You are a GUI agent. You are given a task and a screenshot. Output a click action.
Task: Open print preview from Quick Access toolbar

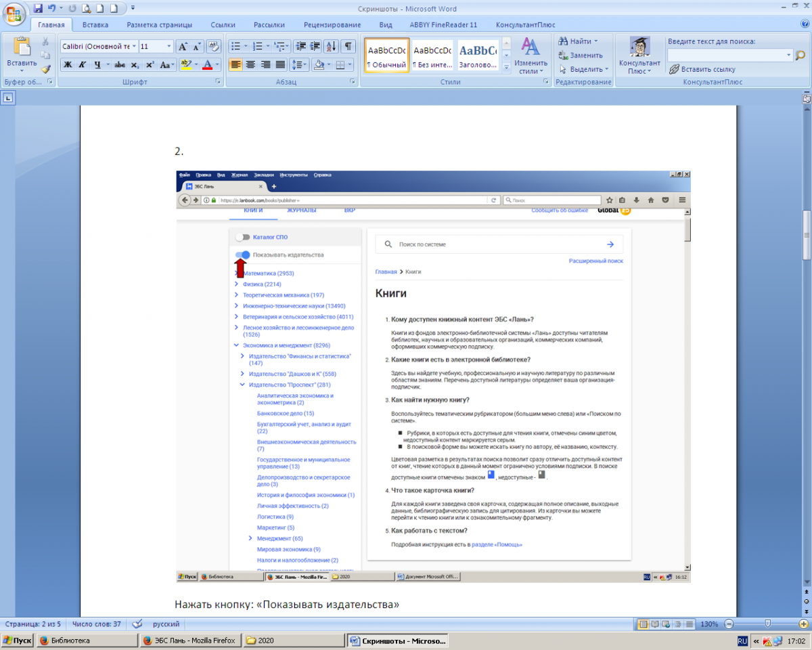(x=86, y=8)
